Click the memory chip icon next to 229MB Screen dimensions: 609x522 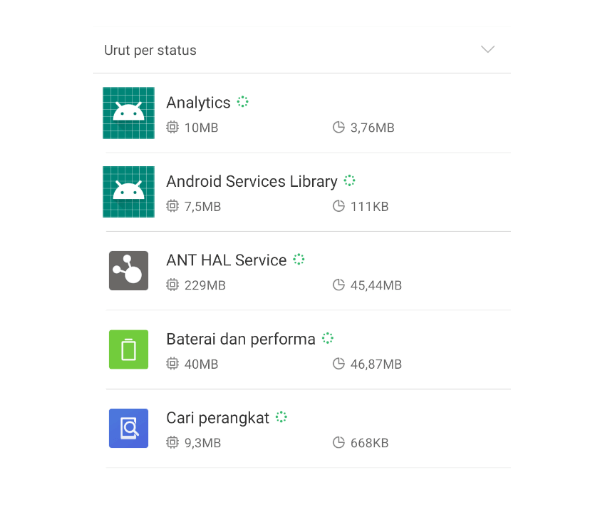(x=172, y=285)
